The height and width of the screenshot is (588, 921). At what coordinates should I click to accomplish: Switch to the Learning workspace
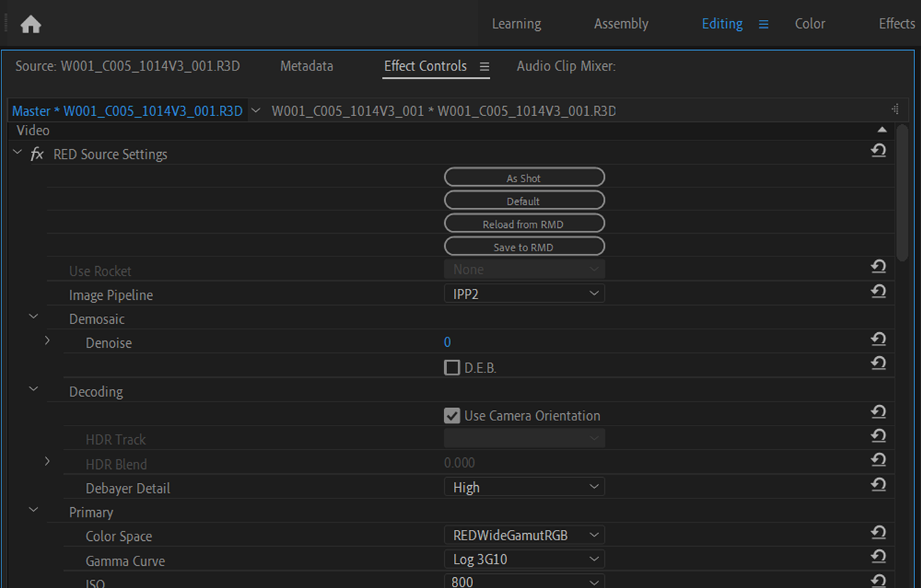pos(516,24)
